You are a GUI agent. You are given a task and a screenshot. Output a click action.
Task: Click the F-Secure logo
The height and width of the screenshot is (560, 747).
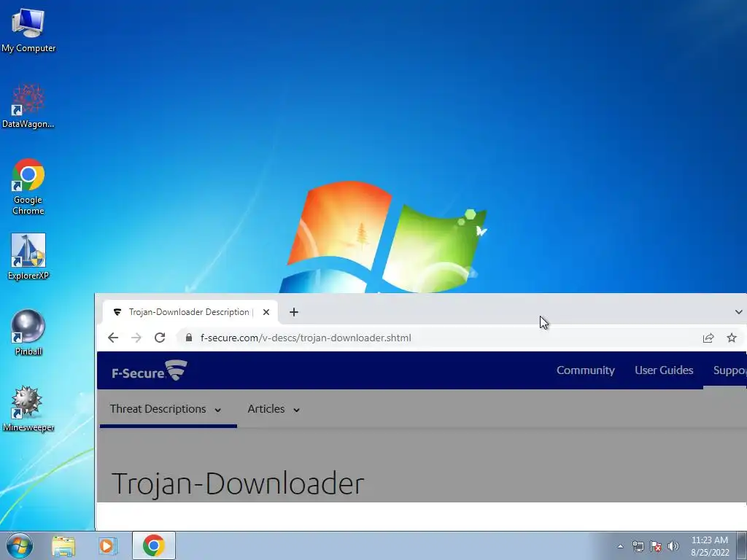[x=150, y=370]
